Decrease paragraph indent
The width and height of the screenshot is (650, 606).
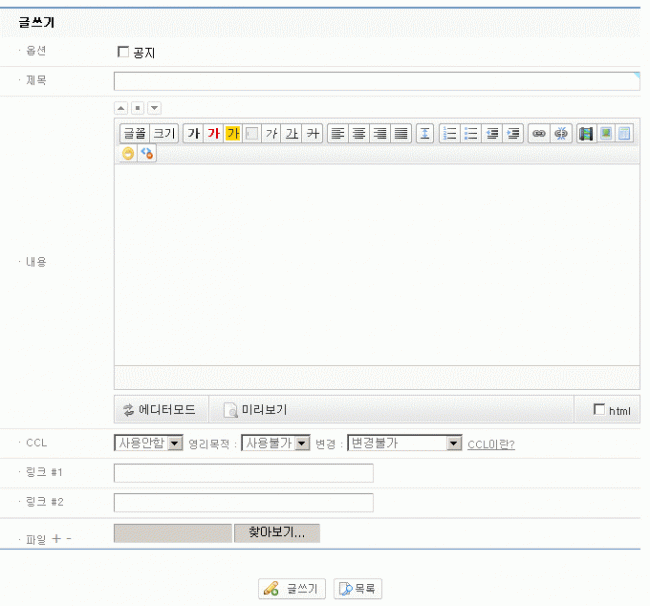(x=492, y=133)
